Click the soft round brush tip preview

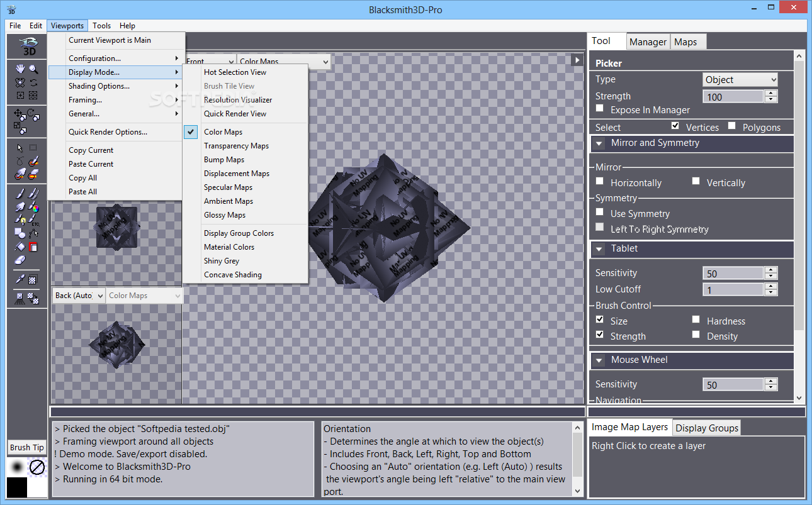[17, 467]
